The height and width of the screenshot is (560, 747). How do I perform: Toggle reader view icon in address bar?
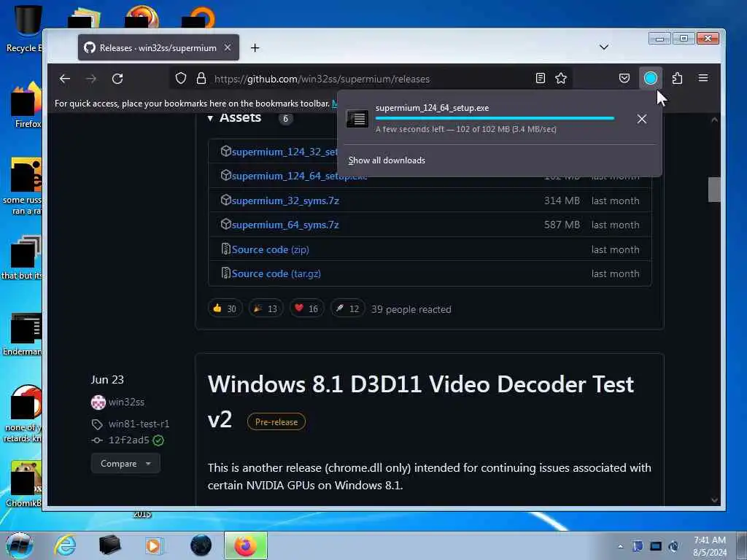(541, 78)
